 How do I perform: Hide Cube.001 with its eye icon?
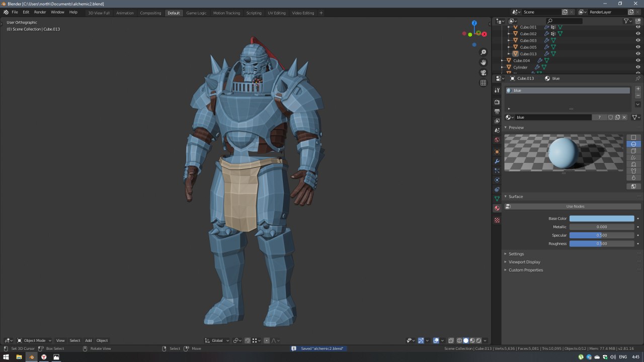pyautogui.click(x=638, y=27)
